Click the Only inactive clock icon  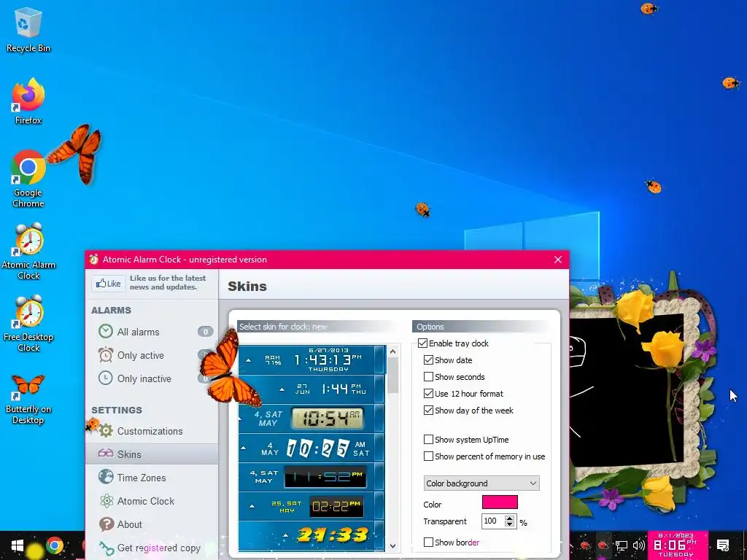coord(105,378)
